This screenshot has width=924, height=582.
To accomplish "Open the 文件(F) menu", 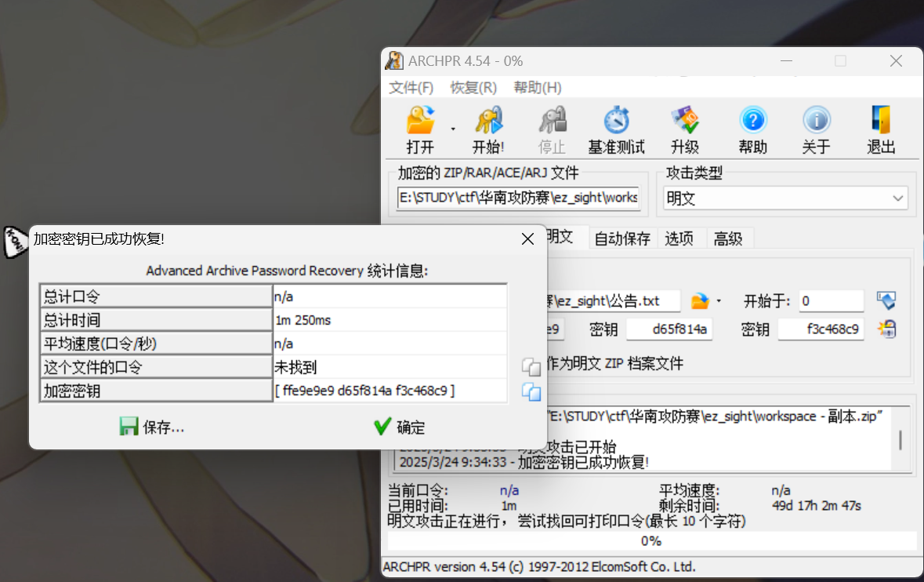I will (x=411, y=88).
